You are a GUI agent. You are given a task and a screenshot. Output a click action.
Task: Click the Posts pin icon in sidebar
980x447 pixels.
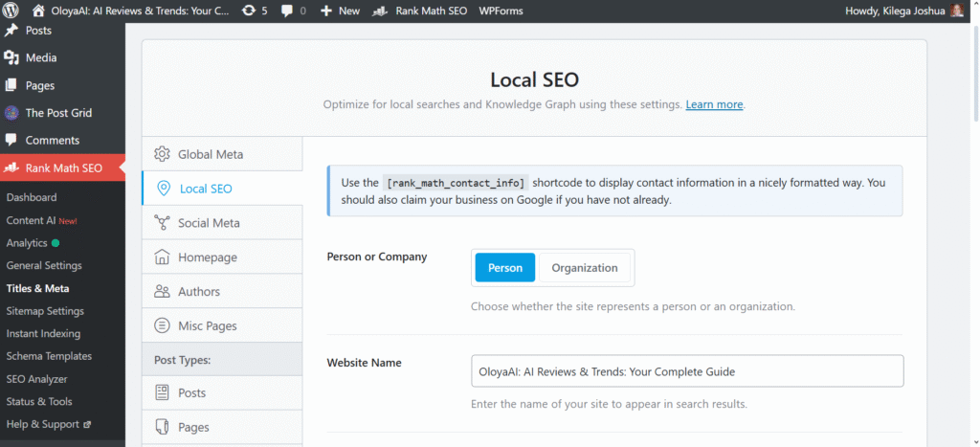tap(11, 30)
